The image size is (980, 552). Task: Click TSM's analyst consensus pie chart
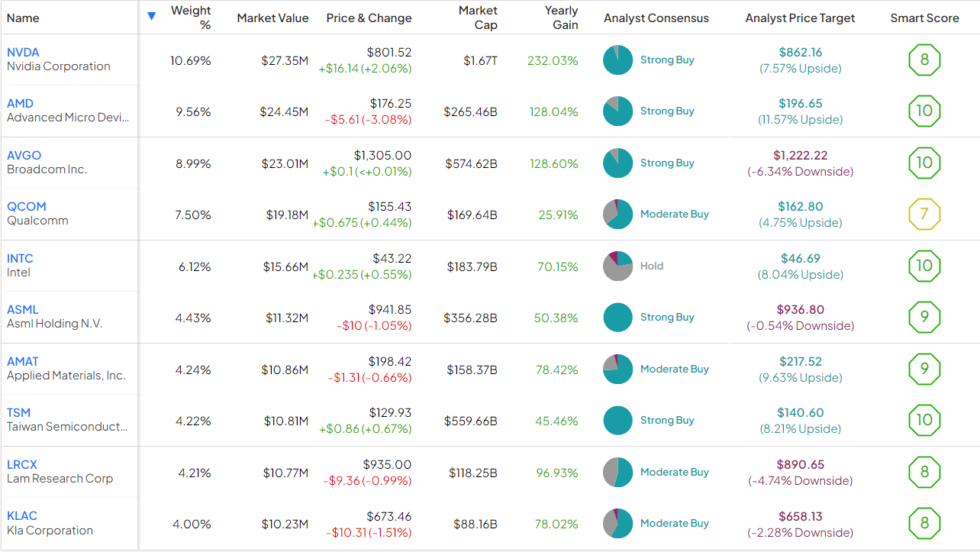click(x=617, y=420)
